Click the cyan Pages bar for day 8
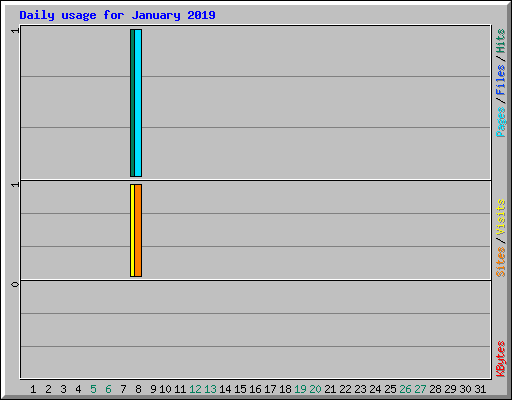512x400 pixels. [x=138, y=103]
